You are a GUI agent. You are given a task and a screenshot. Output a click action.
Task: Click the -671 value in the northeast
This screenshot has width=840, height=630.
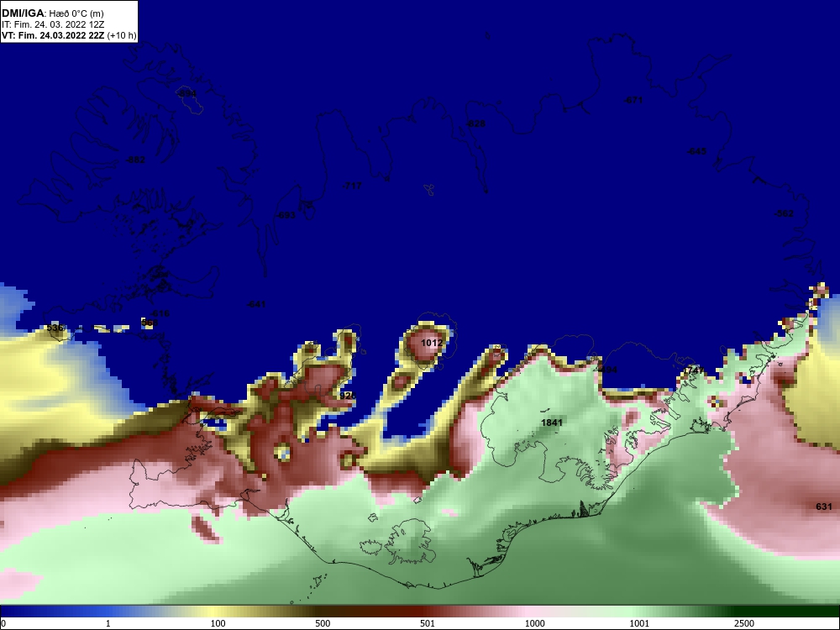[633, 100]
